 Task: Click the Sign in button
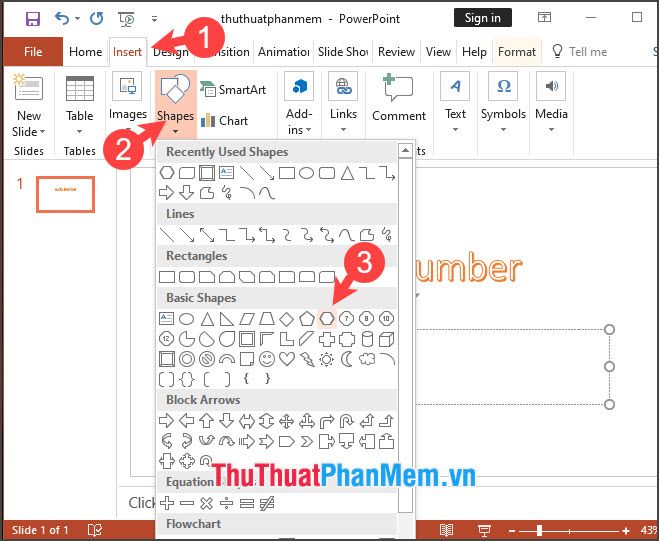click(483, 18)
